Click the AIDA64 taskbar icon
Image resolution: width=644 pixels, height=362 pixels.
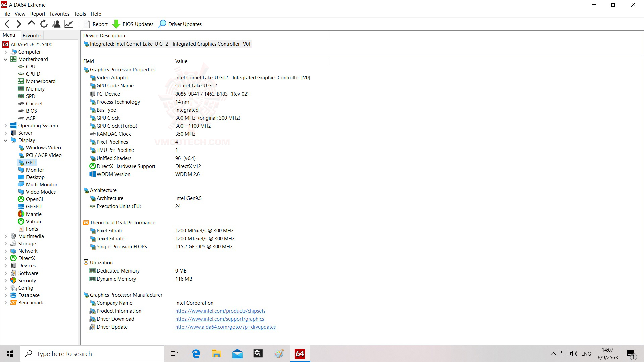tap(300, 354)
